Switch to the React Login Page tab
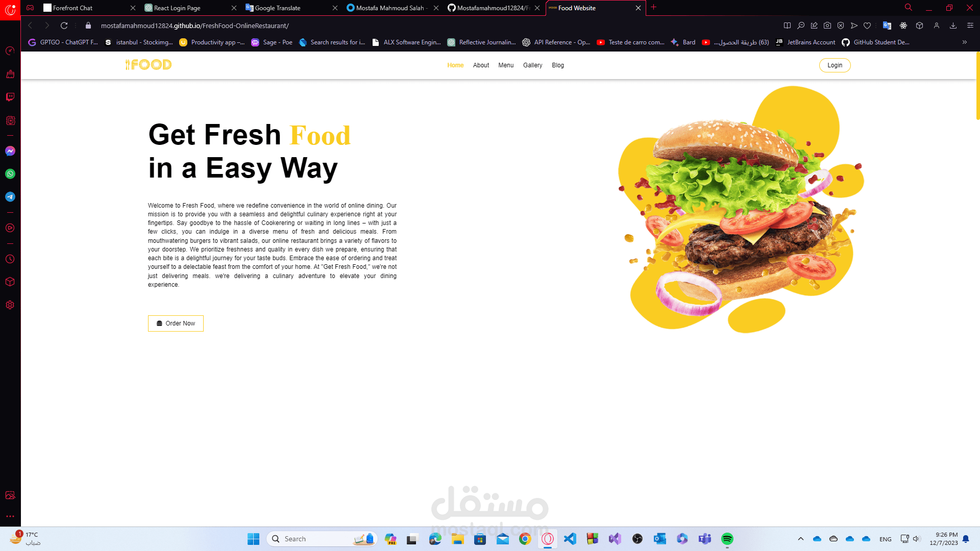Viewport: 980px width, 551px height. point(177,8)
